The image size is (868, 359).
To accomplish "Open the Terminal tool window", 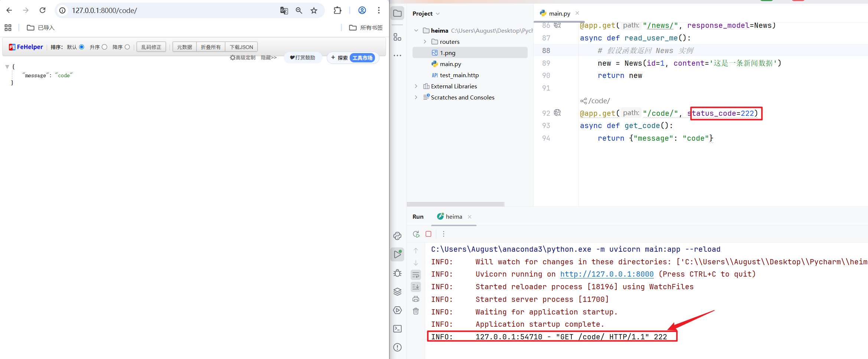I will click(397, 329).
